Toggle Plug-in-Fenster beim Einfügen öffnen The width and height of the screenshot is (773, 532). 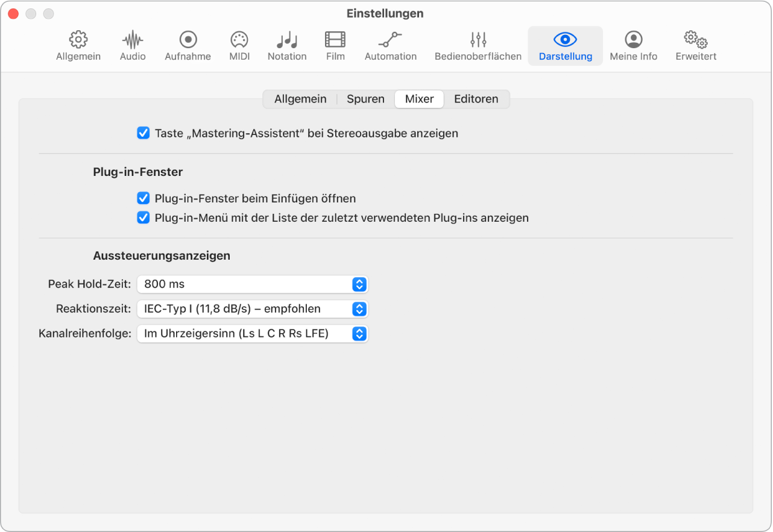144,198
